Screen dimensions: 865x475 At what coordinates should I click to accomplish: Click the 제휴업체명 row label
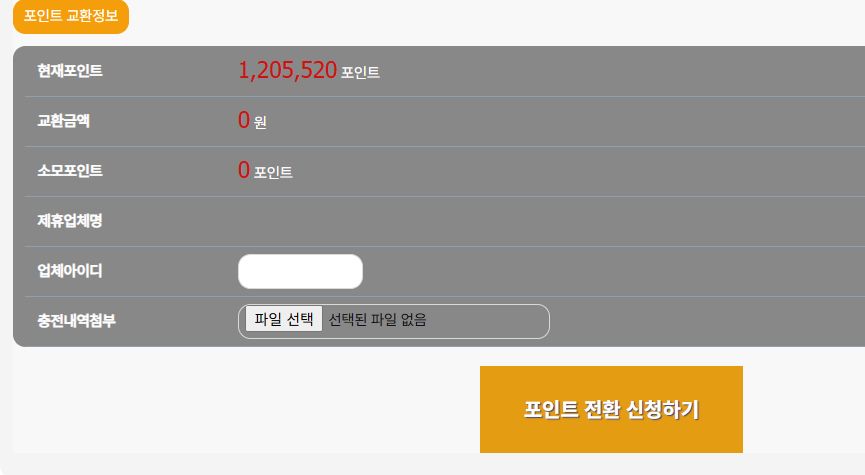[x=70, y=221]
